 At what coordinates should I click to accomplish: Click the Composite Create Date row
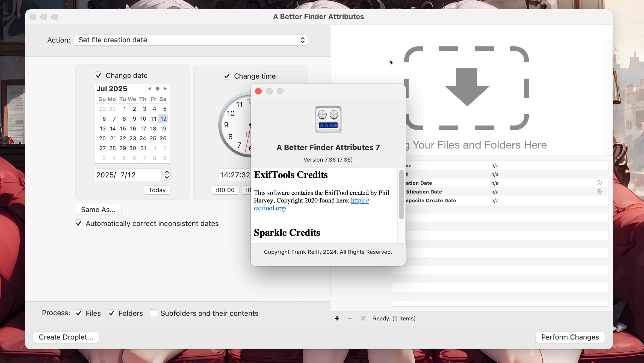500,200
